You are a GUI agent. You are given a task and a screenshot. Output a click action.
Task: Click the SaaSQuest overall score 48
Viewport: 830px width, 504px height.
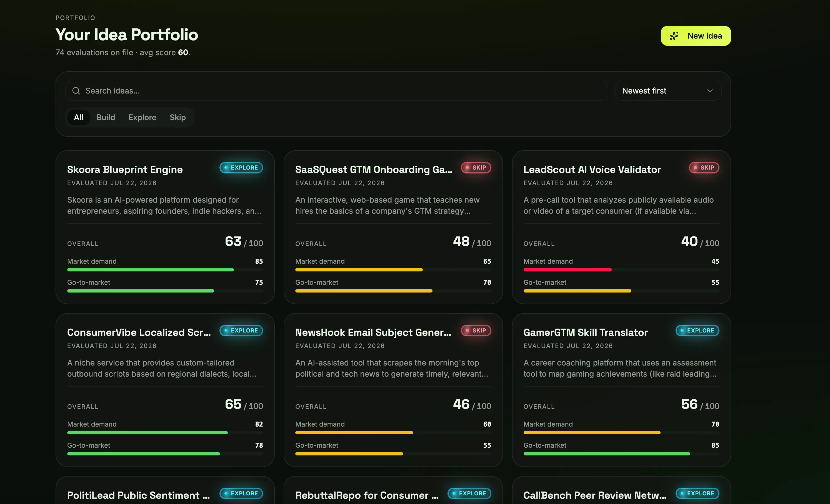[461, 241]
